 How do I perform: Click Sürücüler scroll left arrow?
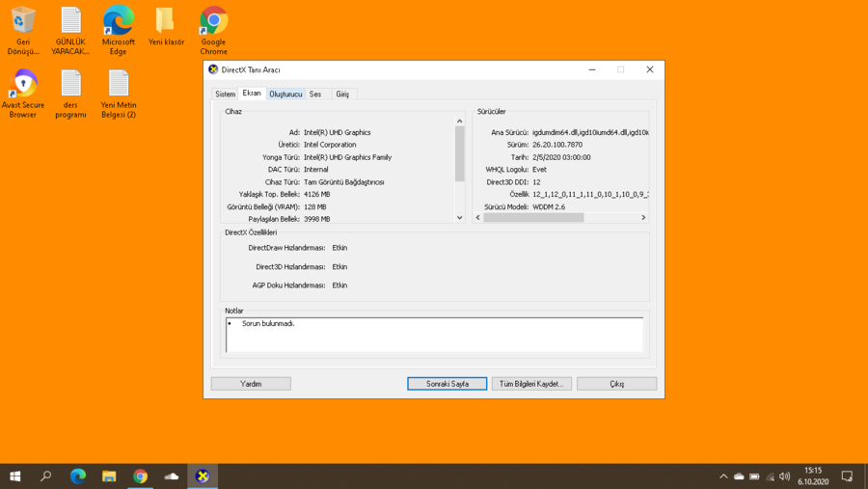(478, 218)
